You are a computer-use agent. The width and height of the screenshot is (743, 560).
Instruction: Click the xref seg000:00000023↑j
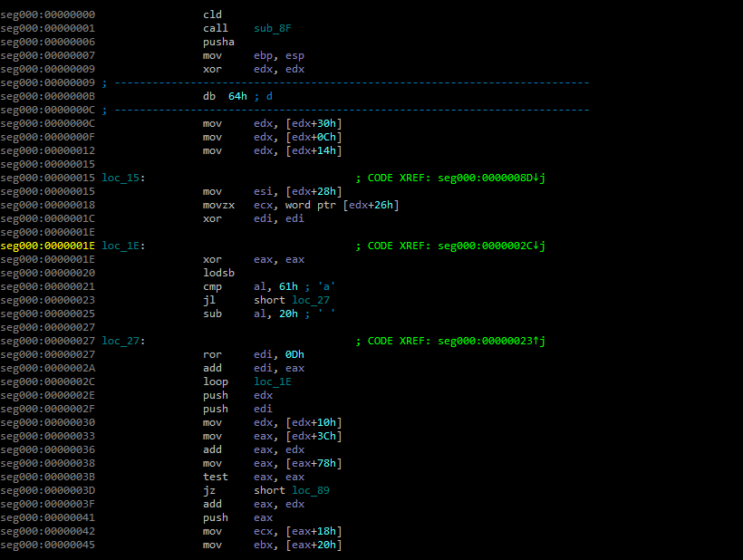pos(491,341)
